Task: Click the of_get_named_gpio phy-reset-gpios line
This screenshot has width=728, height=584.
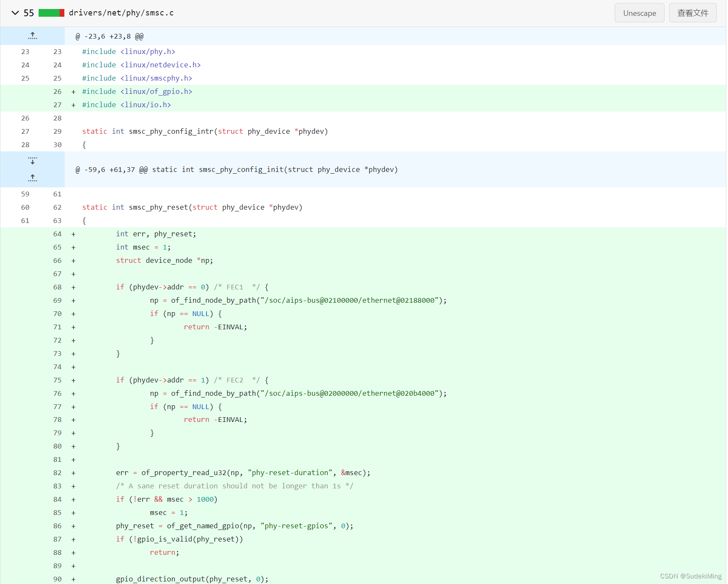Action: click(235, 526)
